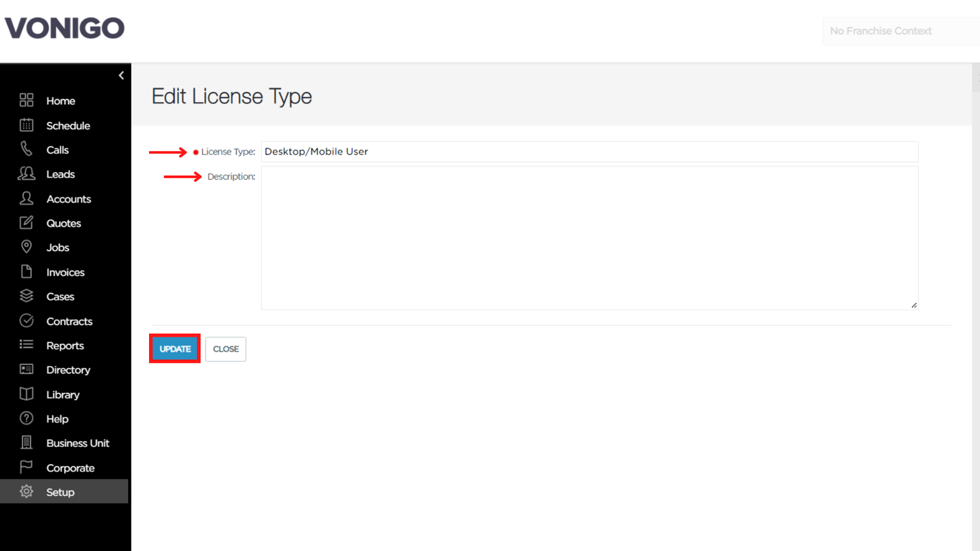Collapse the sidebar with the chevron arrow

coord(121,76)
